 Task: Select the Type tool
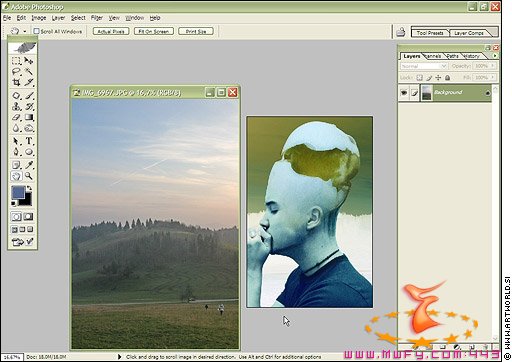(x=29, y=141)
